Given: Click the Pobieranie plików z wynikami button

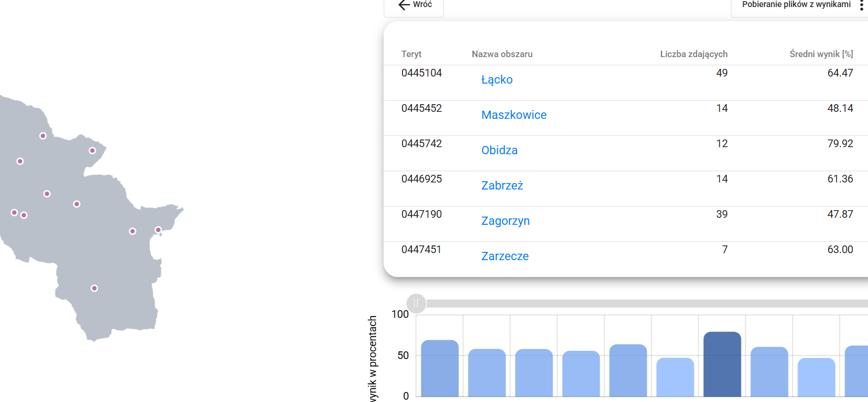Looking at the screenshot, I should coord(796,5).
